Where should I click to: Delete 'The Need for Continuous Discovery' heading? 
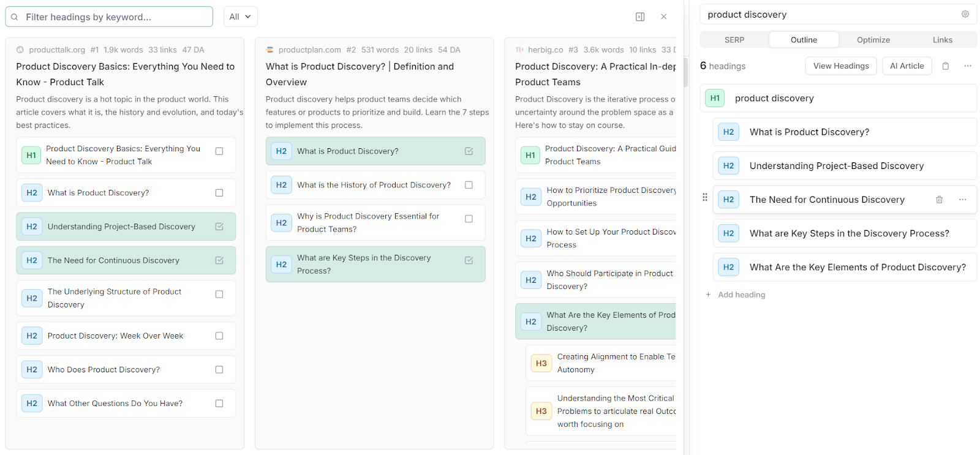(x=939, y=200)
